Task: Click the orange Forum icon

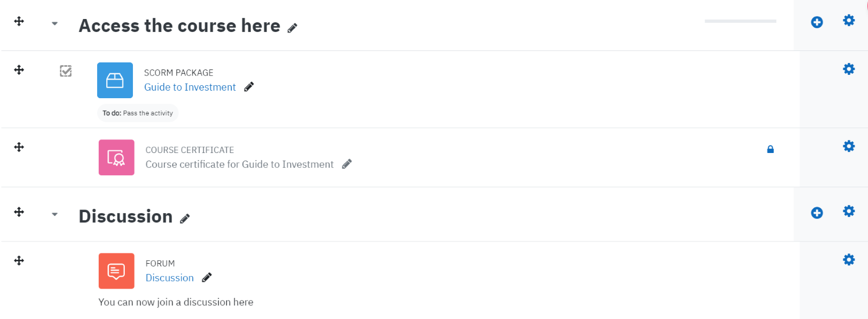Action: coord(116,271)
